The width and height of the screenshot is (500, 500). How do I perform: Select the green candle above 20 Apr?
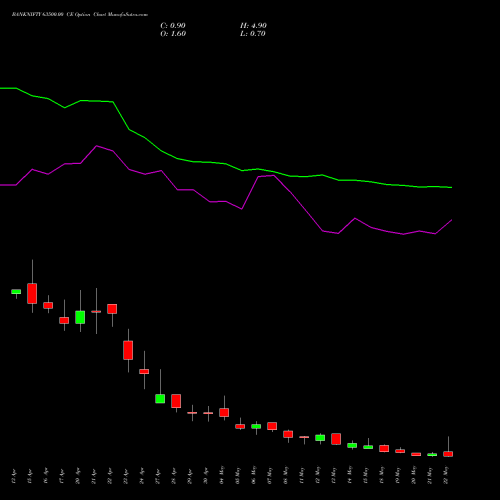80,317
